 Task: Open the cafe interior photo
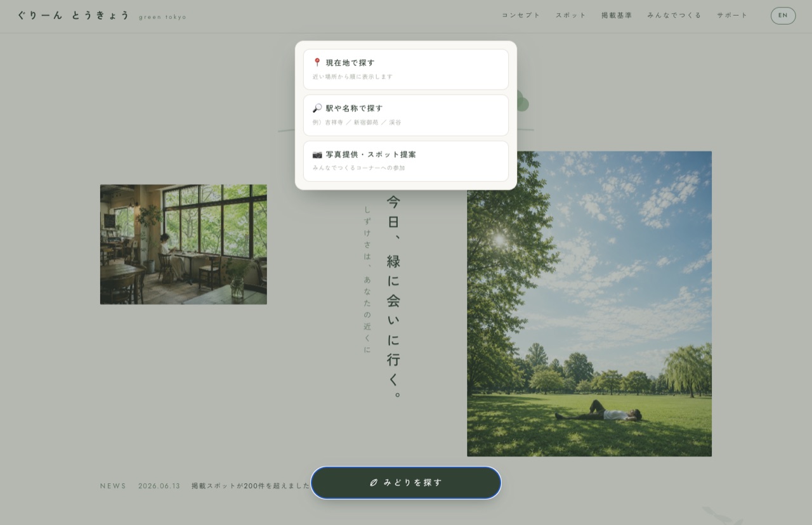coord(183,244)
